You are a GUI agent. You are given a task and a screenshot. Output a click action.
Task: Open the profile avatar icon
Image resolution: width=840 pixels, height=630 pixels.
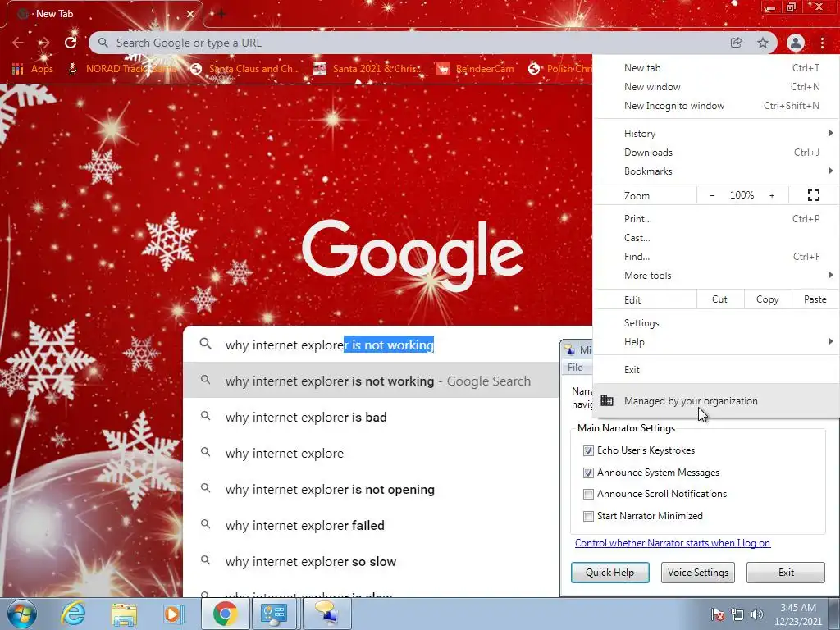pyautogui.click(x=796, y=43)
